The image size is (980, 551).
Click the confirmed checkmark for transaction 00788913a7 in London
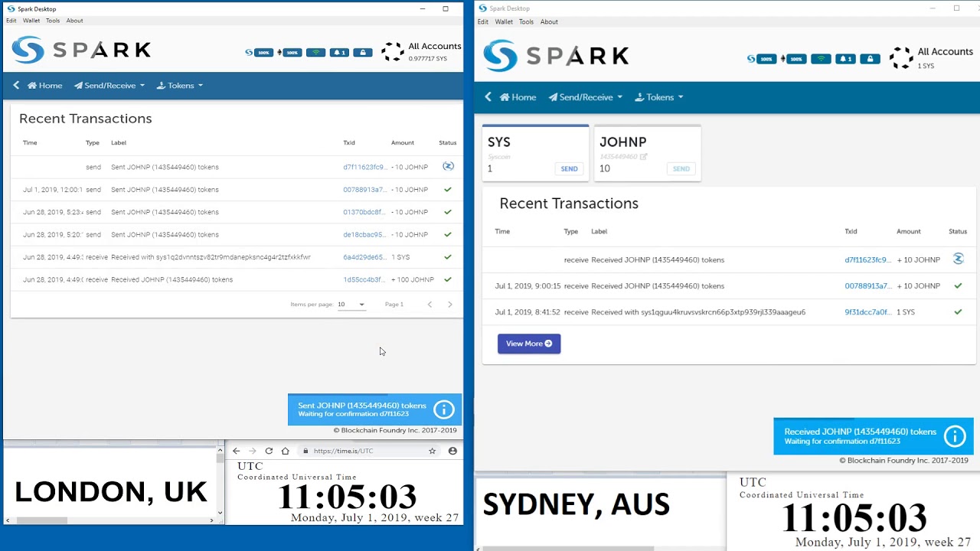coord(448,189)
